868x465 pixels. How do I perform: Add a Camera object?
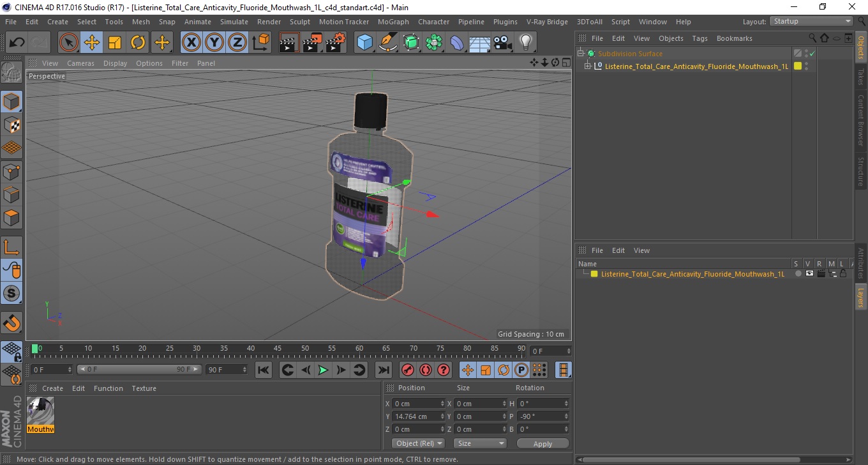coord(503,43)
